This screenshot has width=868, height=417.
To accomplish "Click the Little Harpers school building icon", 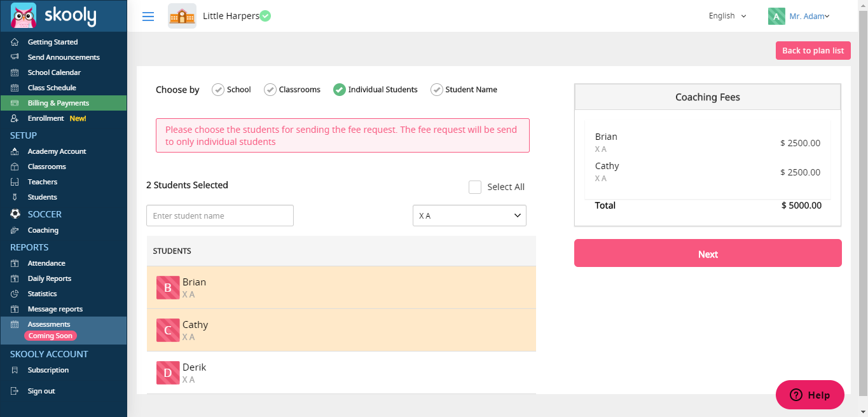I will 182,16.
